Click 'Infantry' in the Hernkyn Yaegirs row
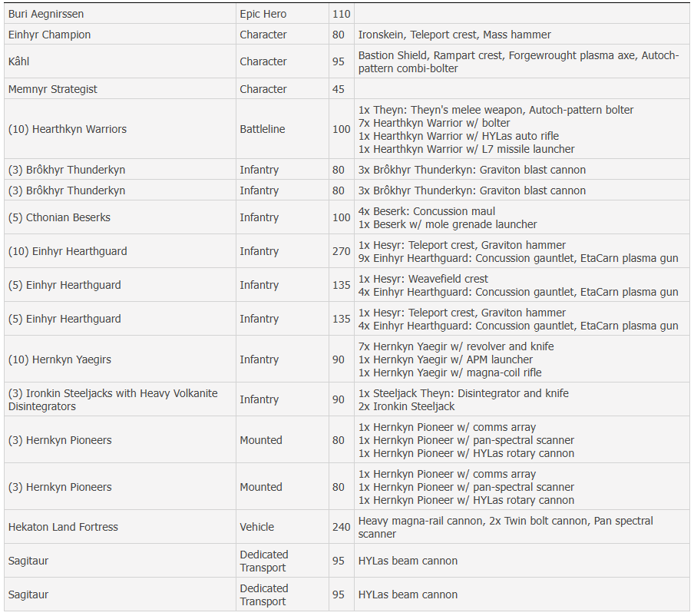 (259, 359)
